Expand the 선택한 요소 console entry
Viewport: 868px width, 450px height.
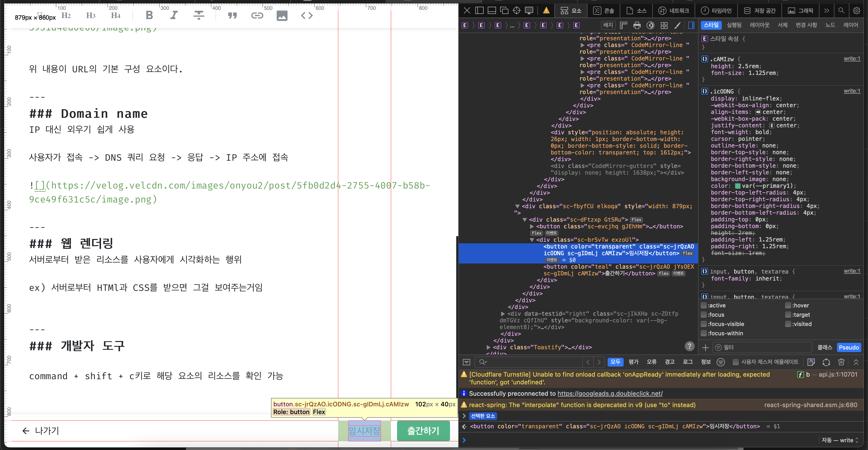(x=464, y=416)
